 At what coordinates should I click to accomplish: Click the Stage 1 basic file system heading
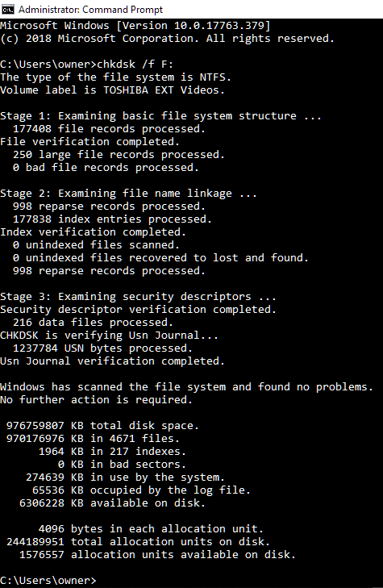[160, 116]
